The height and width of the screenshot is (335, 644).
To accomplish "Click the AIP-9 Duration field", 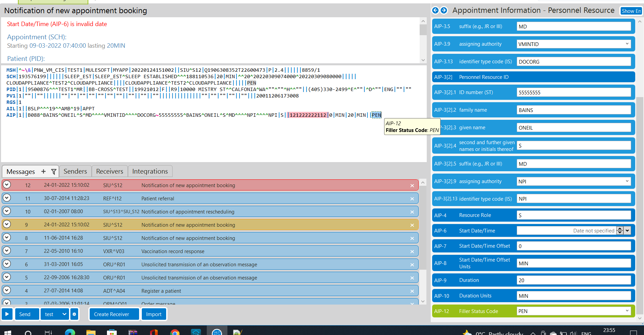I will point(574,280).
